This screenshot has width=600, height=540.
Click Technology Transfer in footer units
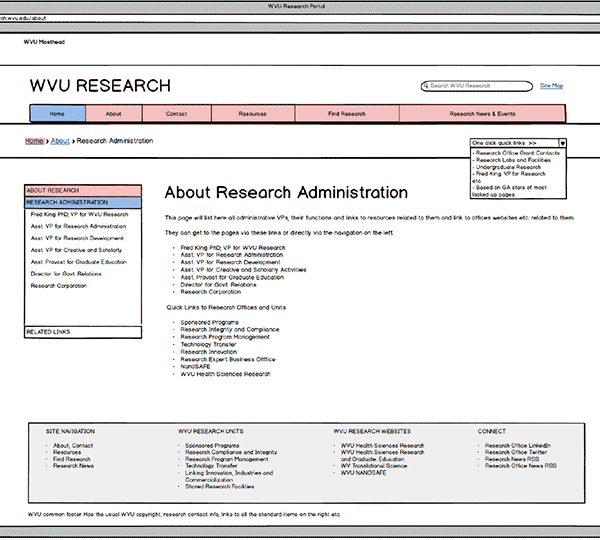211,466
